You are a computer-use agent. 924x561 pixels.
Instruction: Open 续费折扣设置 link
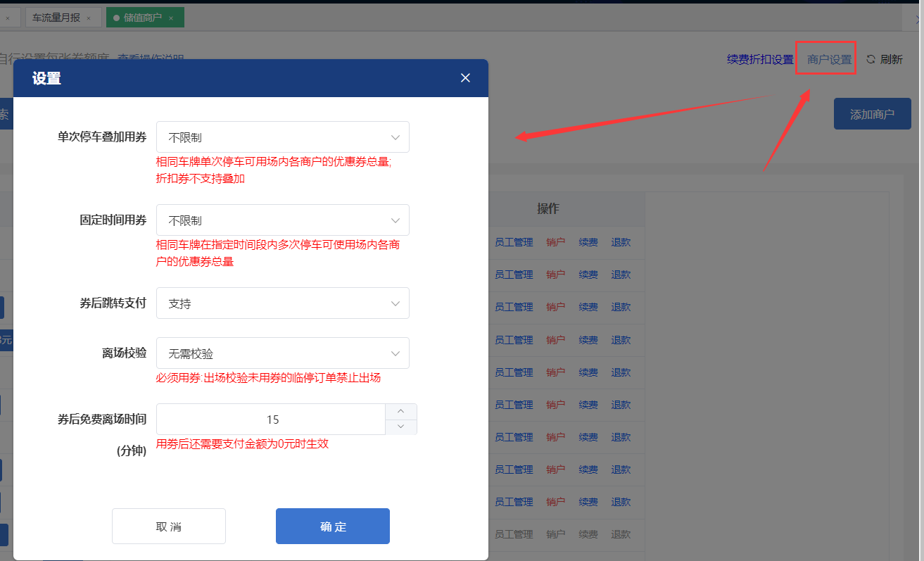pyautogui.click(x=760, y=60)
